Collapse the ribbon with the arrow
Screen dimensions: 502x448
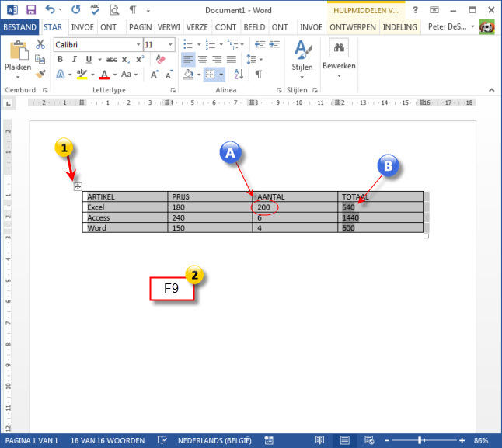tap(492, 90)
